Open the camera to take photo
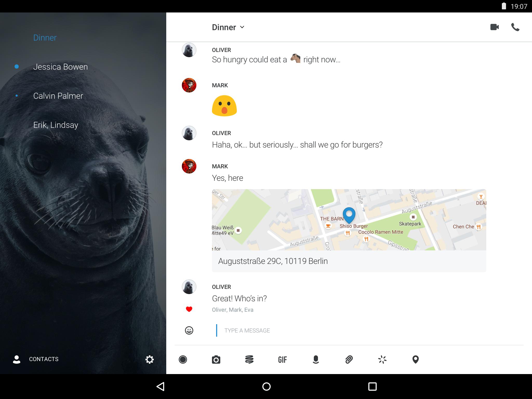The height and width of the screenshot is (399, 532). click(x=216, y=360)
